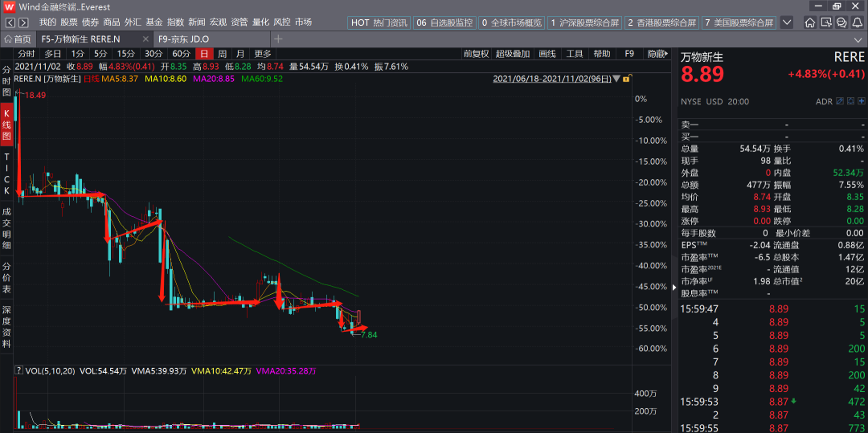Screen dimensions: 868x433
Task: Open the HOT 热门资讯 panel
Action: click(379, 22)
